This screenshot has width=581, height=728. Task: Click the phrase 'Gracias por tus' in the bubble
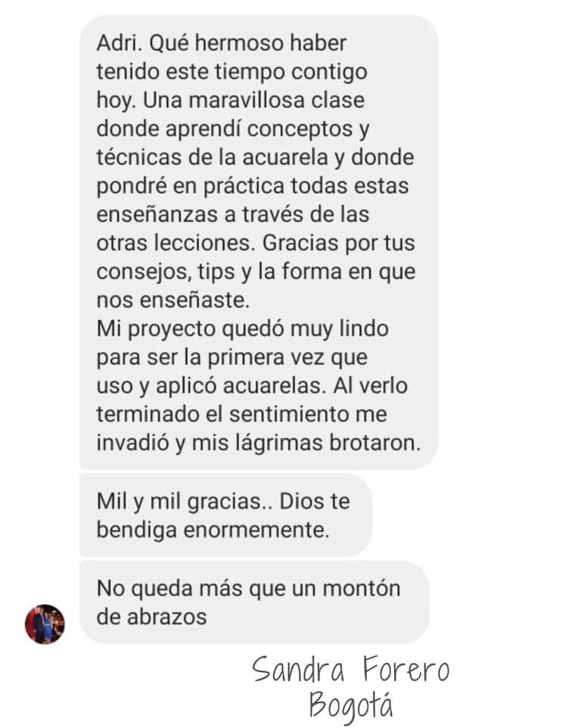point(339,244)
